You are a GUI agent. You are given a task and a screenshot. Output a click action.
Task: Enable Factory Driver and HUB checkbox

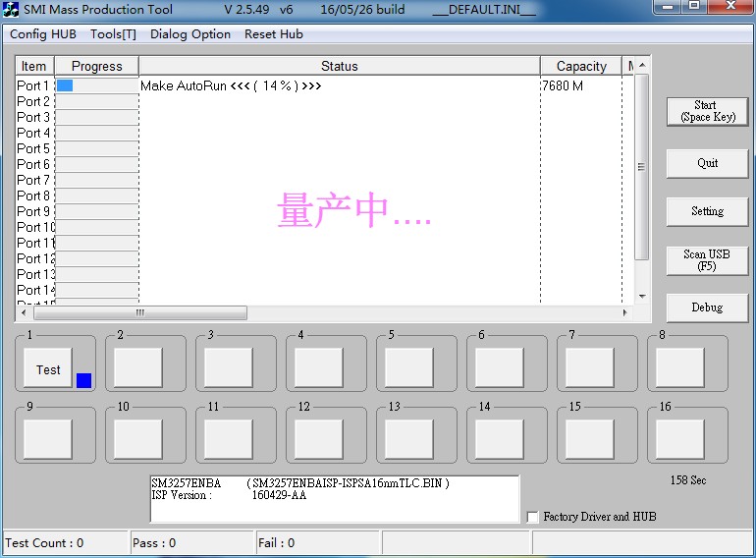click(x=533, y=517)
